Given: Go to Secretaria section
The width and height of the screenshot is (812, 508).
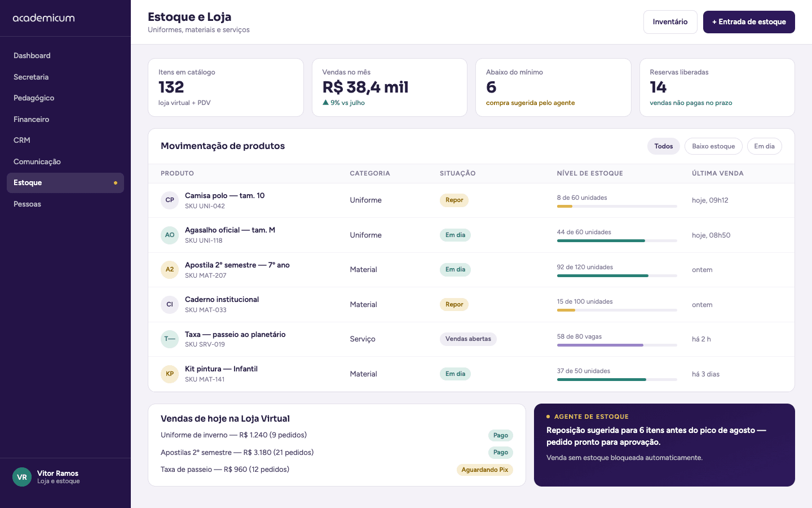Looking at the screenshot, I should [x=65, y=77].
